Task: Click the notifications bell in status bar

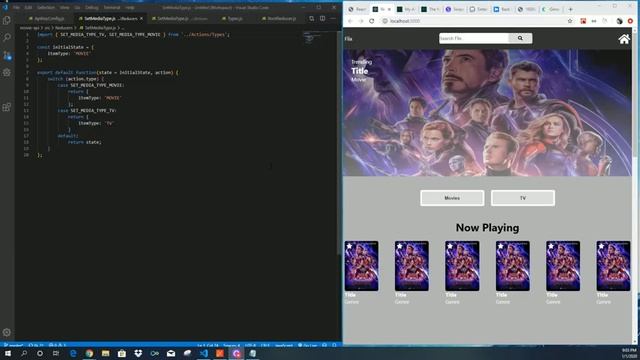Action: (334, 345)
